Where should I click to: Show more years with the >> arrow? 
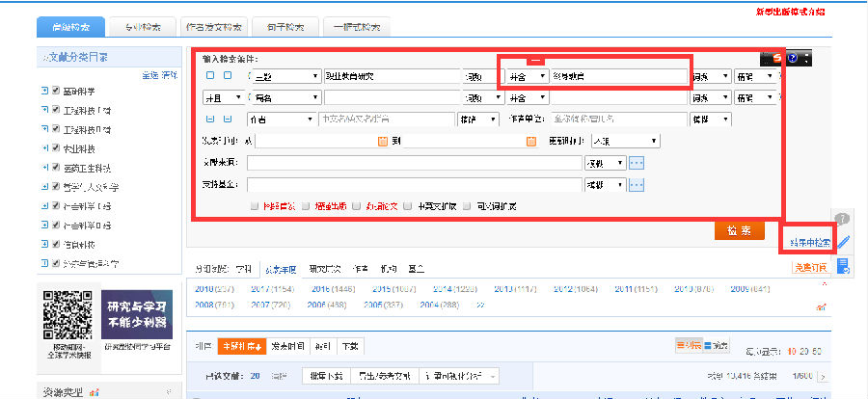pyautogui.click(x=481, y=305)
